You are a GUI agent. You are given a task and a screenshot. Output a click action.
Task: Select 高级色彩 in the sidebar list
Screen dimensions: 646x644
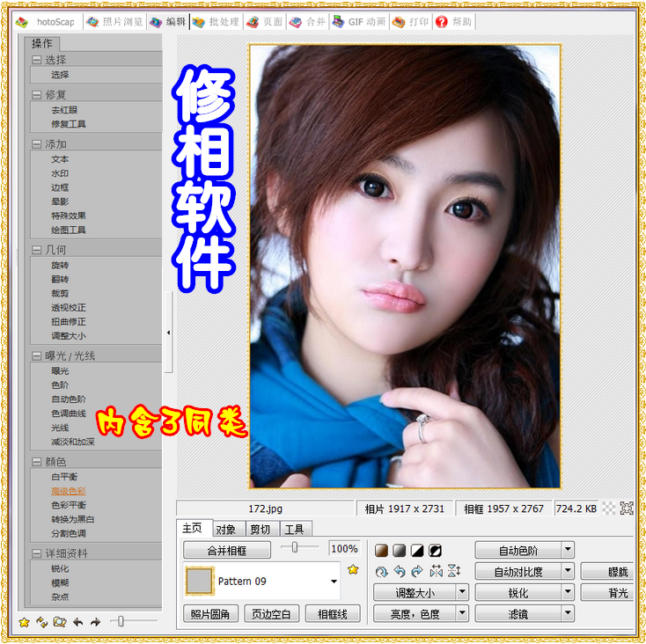pos(68,491)
